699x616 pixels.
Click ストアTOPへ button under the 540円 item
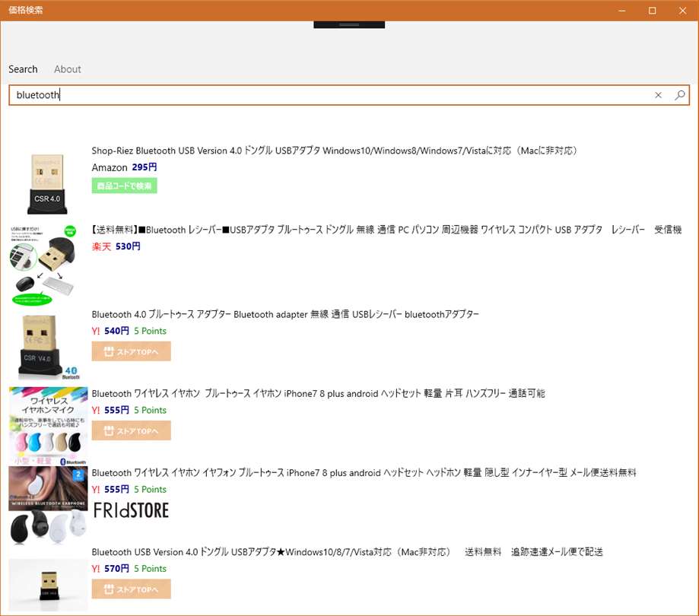pyautogui.click(x=131, y=351)
